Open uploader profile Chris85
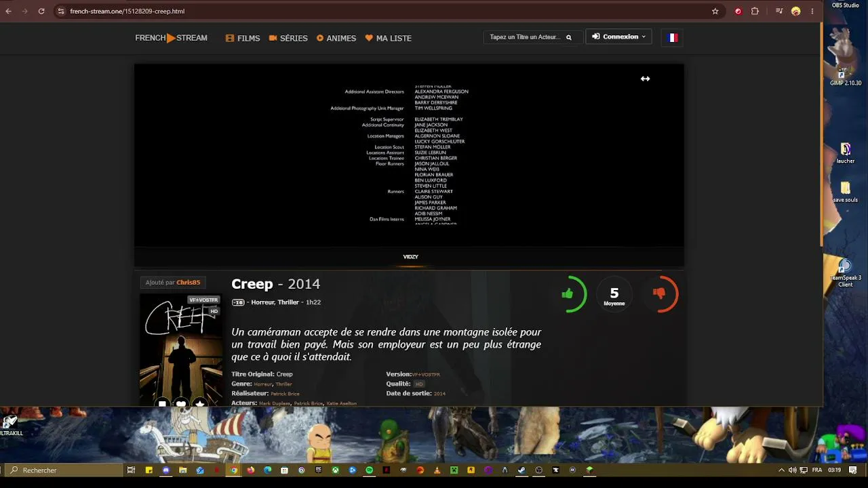 tap(189, 283)
